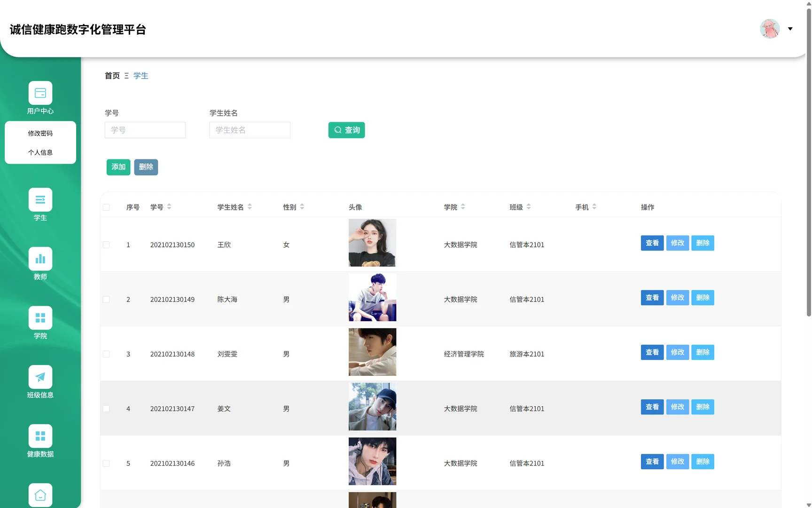Sort table by 手机 column arrows
Viewport: 812px width, 508px height.
click(x=594, y=206)
